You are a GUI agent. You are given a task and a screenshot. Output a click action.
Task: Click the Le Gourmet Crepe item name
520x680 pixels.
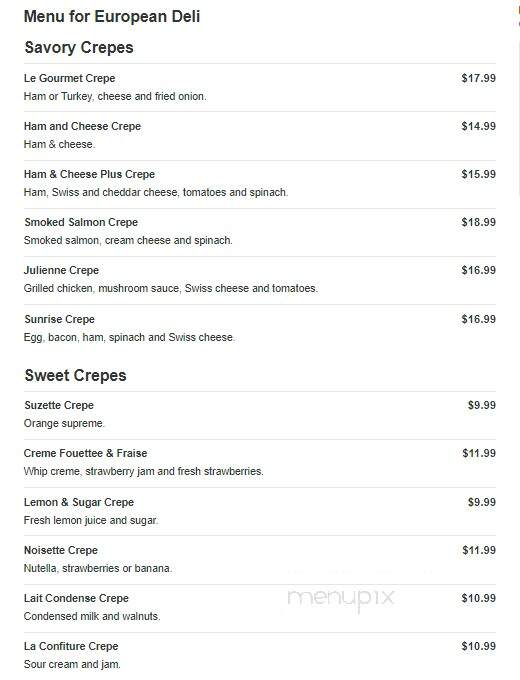(x=69, y=78)
